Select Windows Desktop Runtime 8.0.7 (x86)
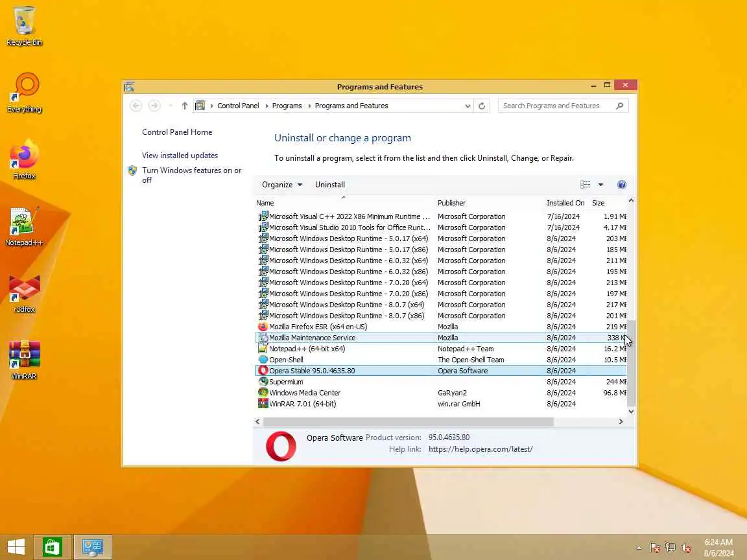This screenshot has height=560, width=747. coord(441,316)
